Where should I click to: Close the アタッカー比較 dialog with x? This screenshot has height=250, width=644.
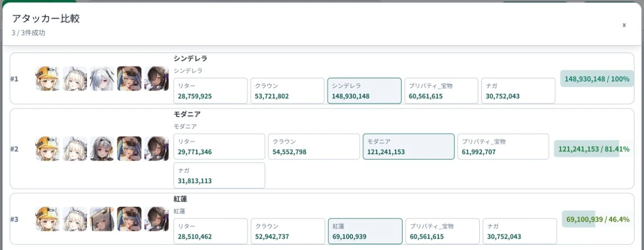click(624, 25)
